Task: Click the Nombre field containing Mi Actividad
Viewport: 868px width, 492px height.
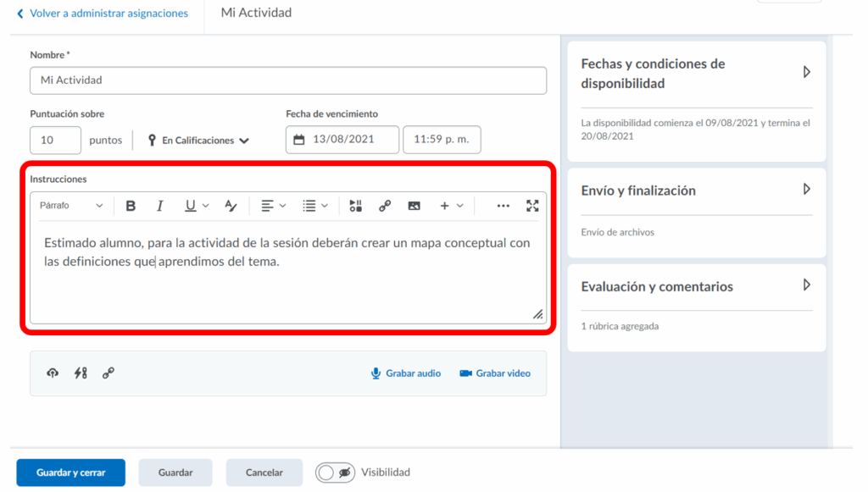Action: coord(287,80)
